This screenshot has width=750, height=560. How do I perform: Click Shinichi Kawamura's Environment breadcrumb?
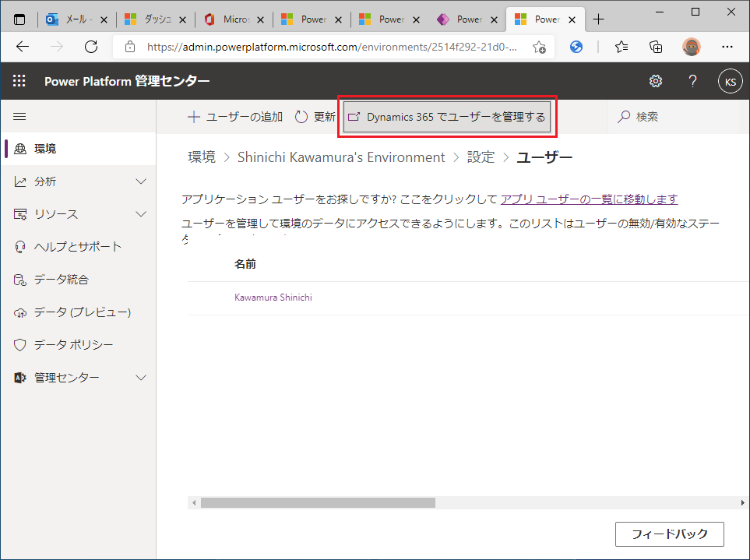pos(341,157)
